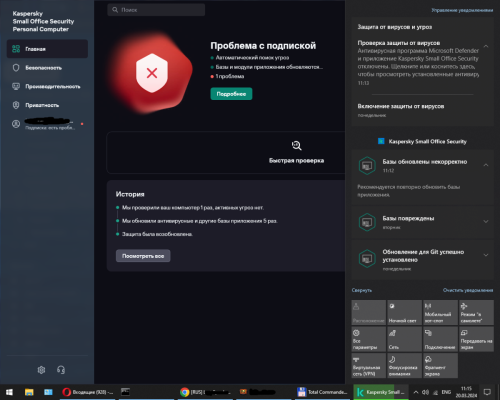Toggle Фокусировка внимания quick action
This screenshot has width=500, height=400.
click(404, 366)
